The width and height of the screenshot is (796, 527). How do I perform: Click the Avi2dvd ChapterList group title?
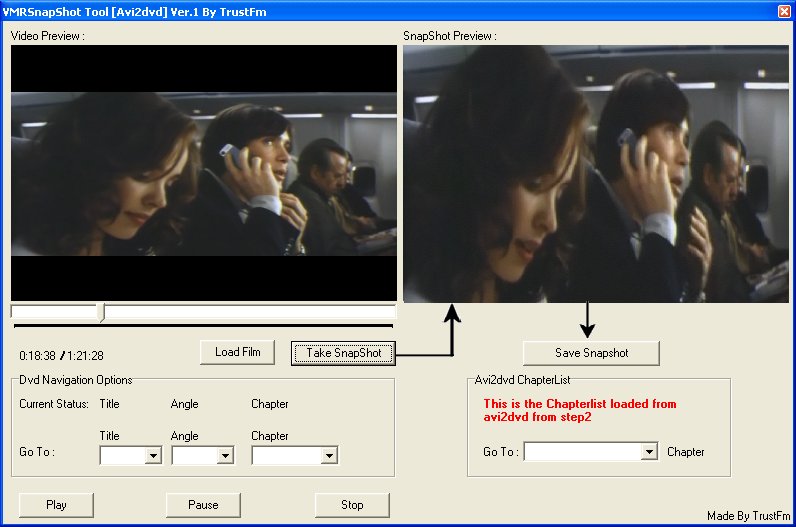click(x=522, y=380)
